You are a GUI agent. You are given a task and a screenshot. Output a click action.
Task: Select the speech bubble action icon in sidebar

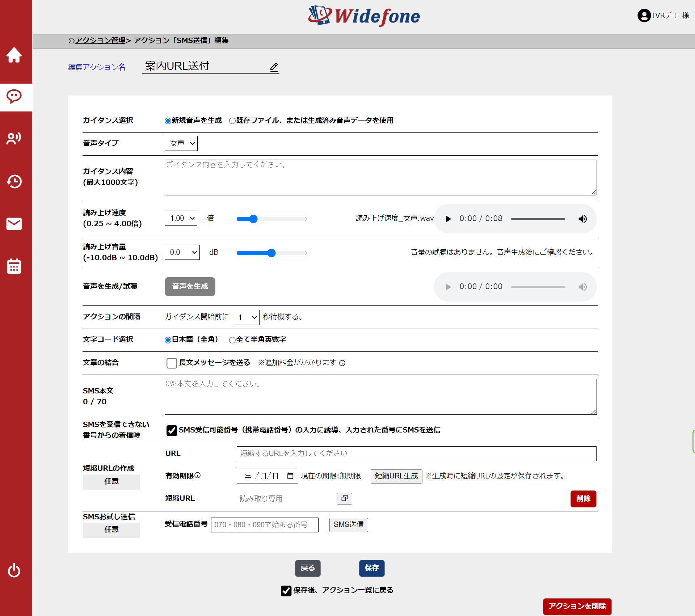[14, 97]
